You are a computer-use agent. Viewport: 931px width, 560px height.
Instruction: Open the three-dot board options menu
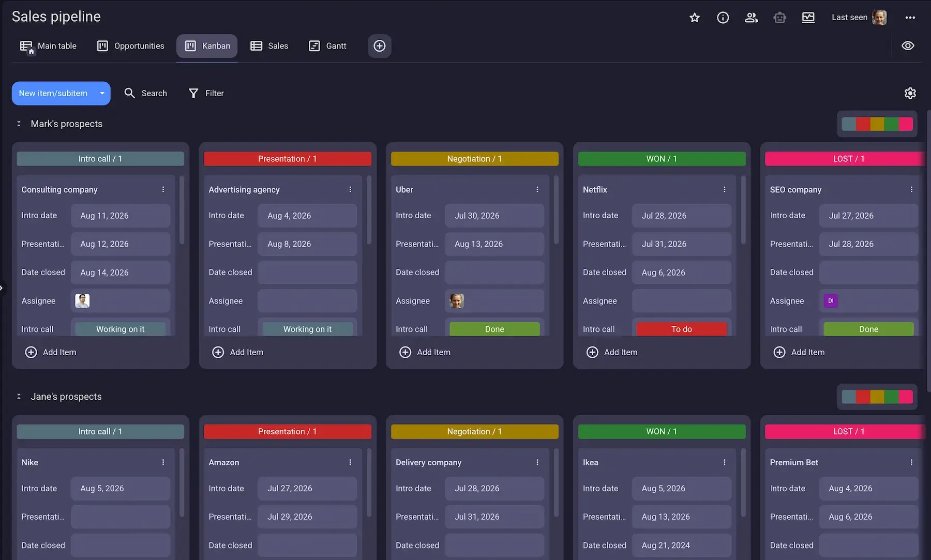[x=910, y=18]
